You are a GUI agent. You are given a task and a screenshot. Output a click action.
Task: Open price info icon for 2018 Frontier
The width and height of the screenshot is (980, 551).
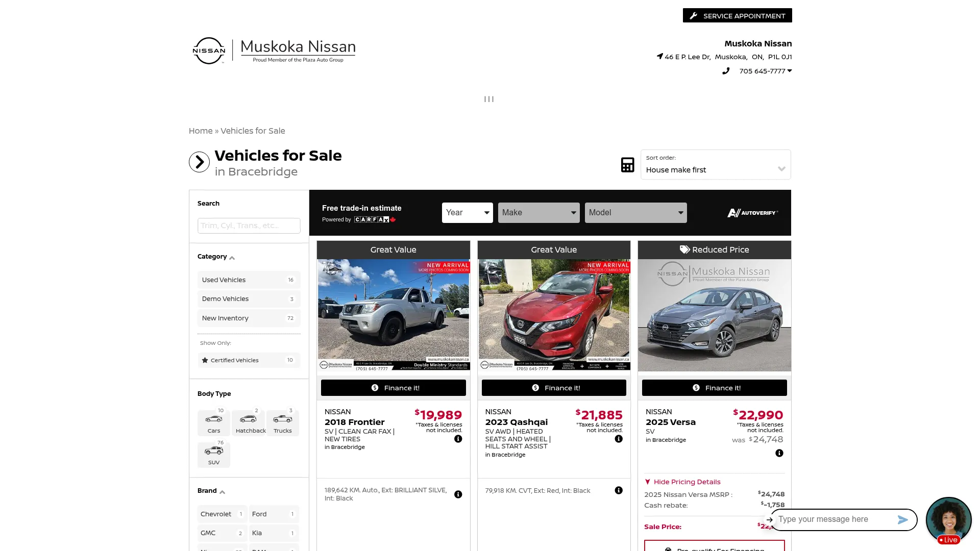click(x=458, y=439)
